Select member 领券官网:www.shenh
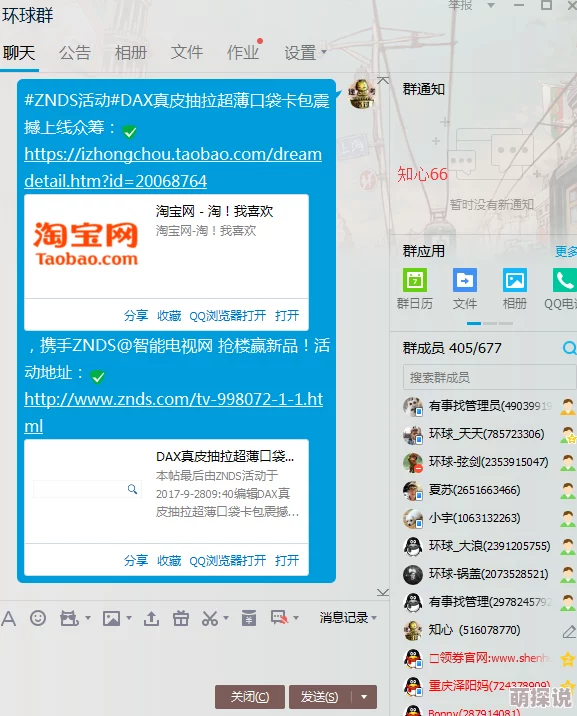Image resolution: width=577 pixels, height=716 pixels. pyautogui.click(x=489, y=658)
